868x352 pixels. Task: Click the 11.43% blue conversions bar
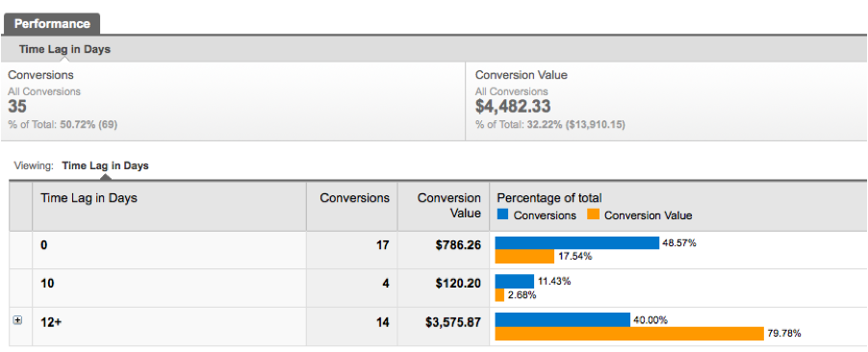coord(515,281)
